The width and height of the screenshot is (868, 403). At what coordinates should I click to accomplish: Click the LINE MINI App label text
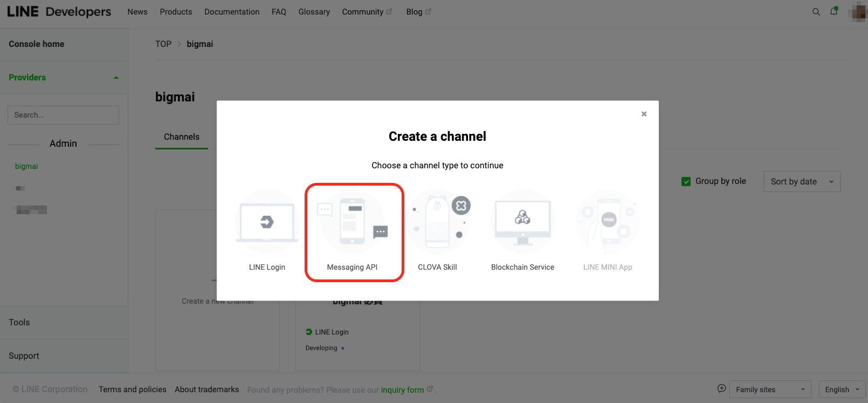[608, 267]
